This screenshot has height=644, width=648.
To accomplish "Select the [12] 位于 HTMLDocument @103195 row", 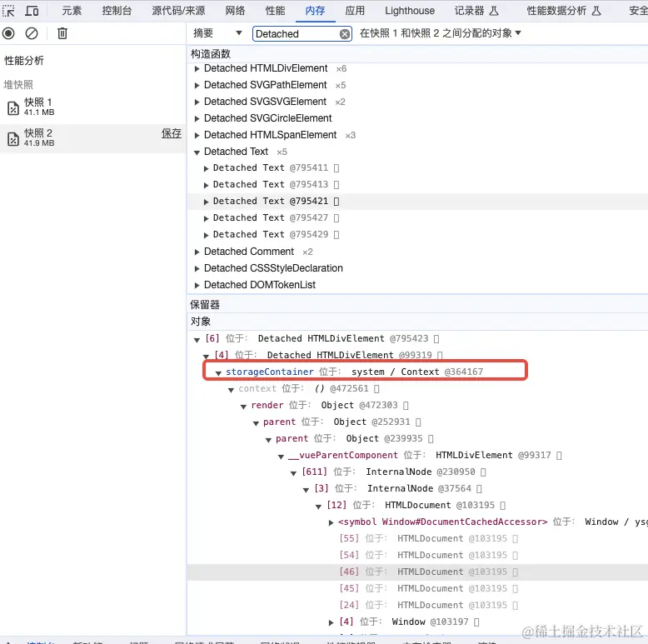I will [417, 506].
